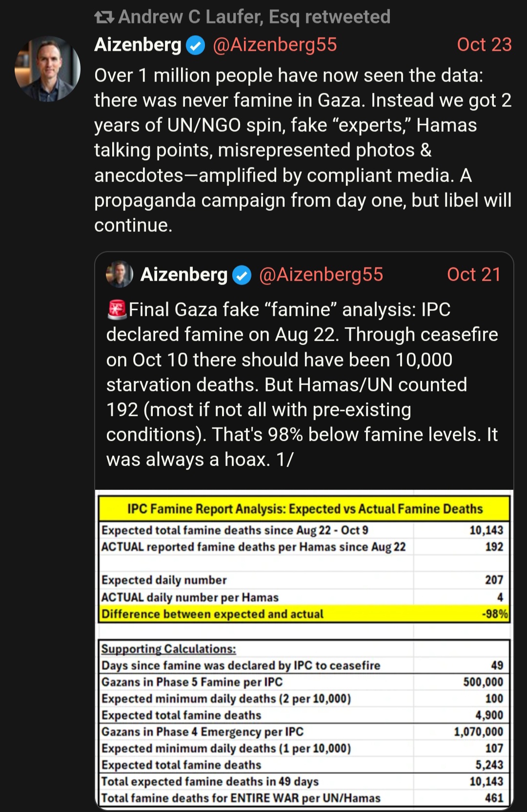527x812 pixels.
Task: Open the large Aizenberg profile photo
Action: 47,68
